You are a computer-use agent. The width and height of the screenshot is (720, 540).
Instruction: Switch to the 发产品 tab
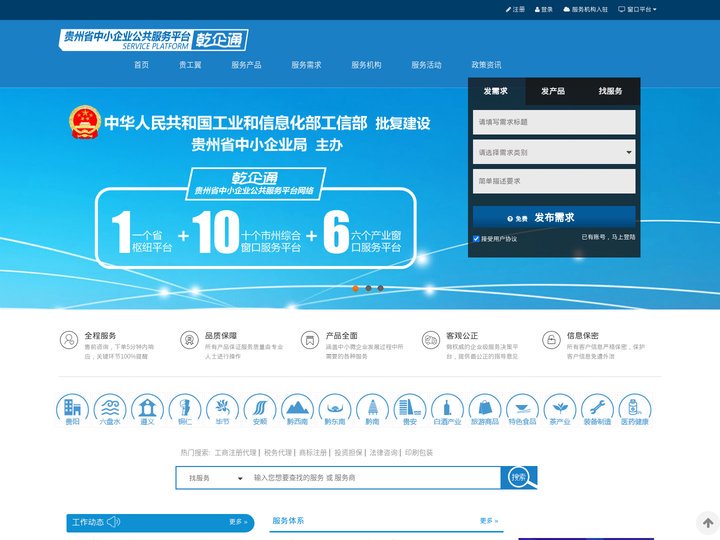tap(553, 91)
